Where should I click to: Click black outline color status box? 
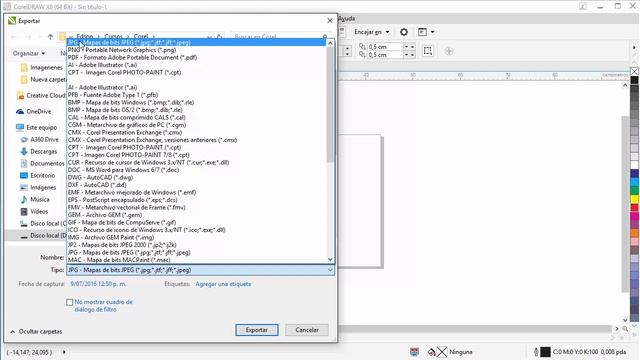click(546, 352)
